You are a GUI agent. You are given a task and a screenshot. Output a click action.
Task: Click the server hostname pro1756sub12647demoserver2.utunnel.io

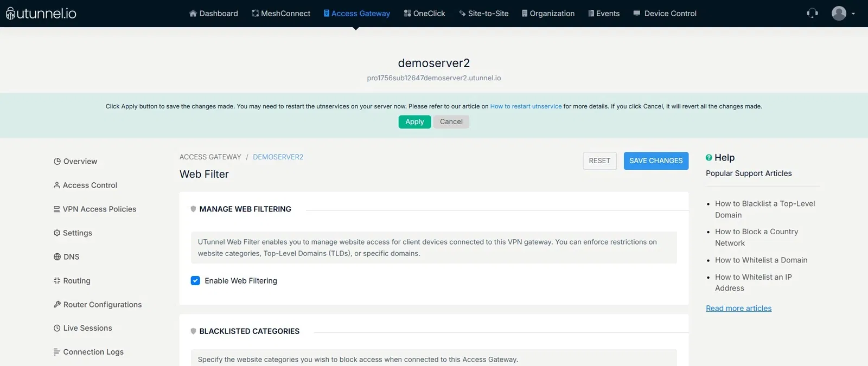[x=434, y=78]
